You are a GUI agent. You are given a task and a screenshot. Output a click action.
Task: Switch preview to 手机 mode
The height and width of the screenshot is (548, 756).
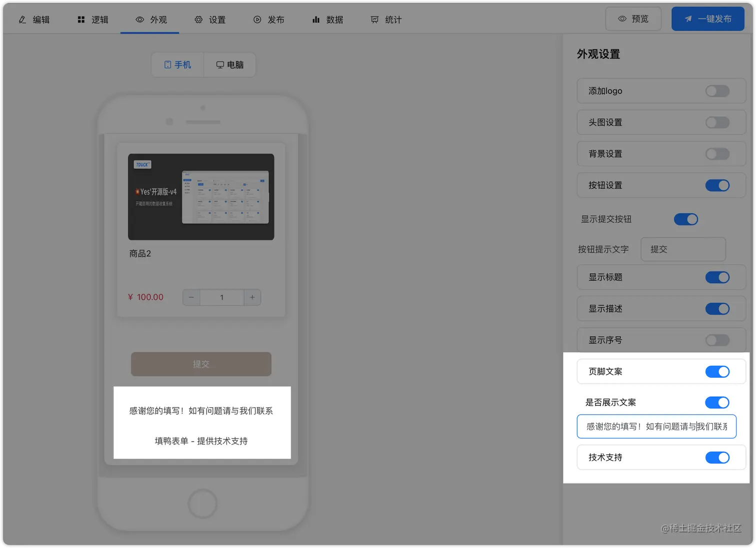tap(177, 65)
